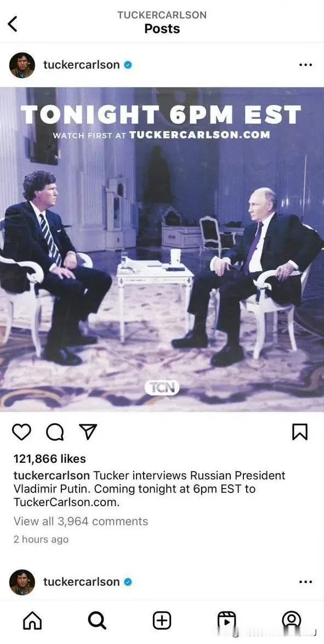Viewport: 324px width, 644px height.
Task: Open the Reels tab icon
Action: click(226, 620)
